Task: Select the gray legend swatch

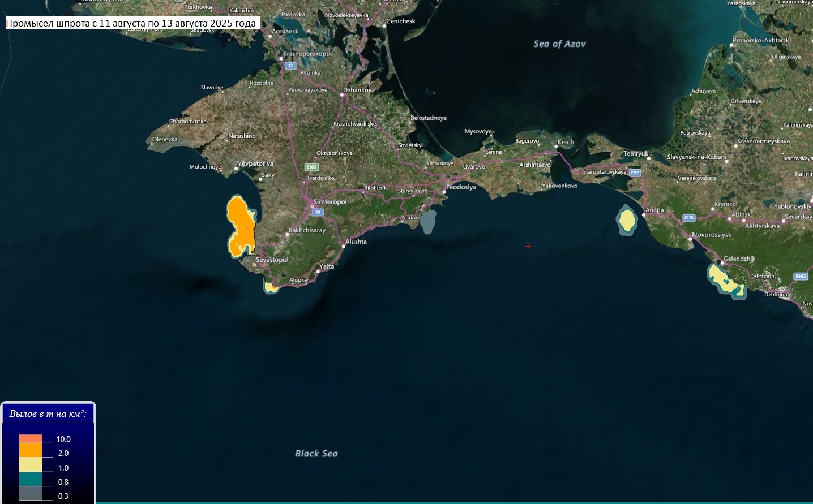Action: tap(31, 494)
